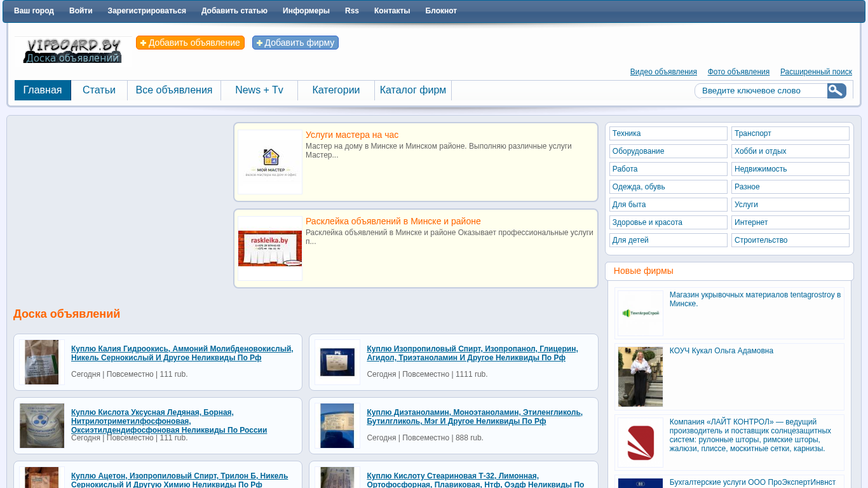Open Куплю Калия Гидроокись listing photo
The image size is (868, 488).
pyautogui.click(x=42, y=362)
